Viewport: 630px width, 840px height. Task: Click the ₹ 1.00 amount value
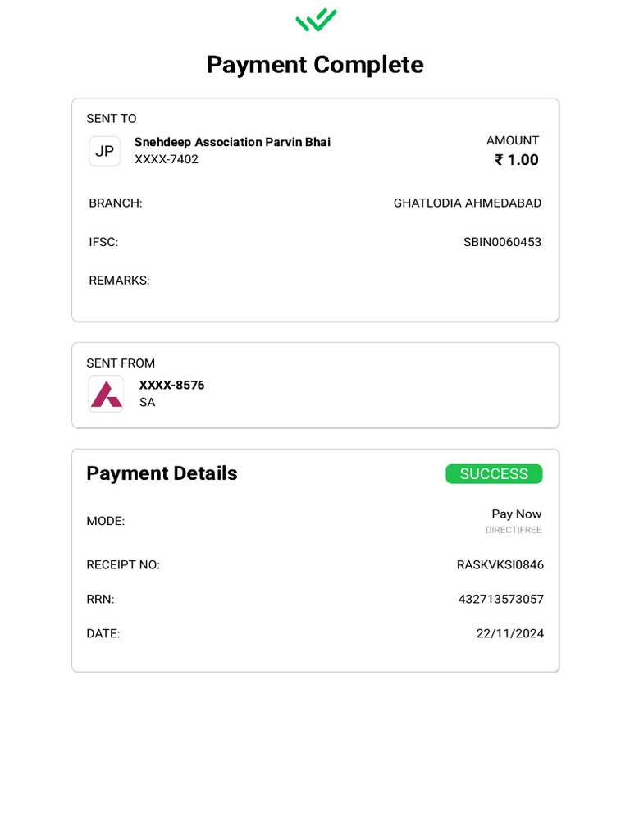point(517,160)
